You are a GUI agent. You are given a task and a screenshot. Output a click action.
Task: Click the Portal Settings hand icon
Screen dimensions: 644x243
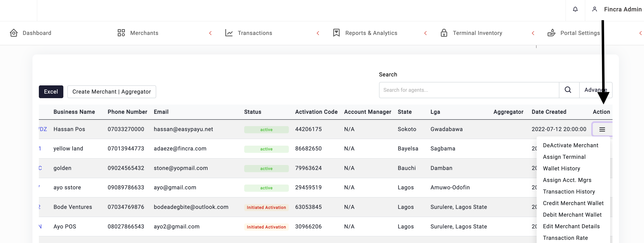[x=551, y=33]
